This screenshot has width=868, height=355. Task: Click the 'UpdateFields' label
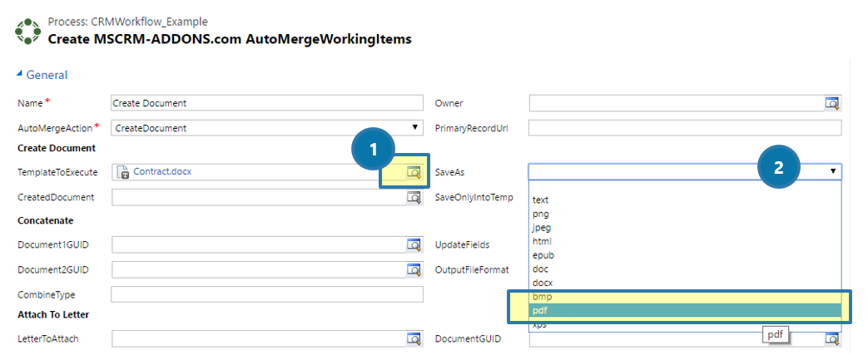tap(462, 244)
